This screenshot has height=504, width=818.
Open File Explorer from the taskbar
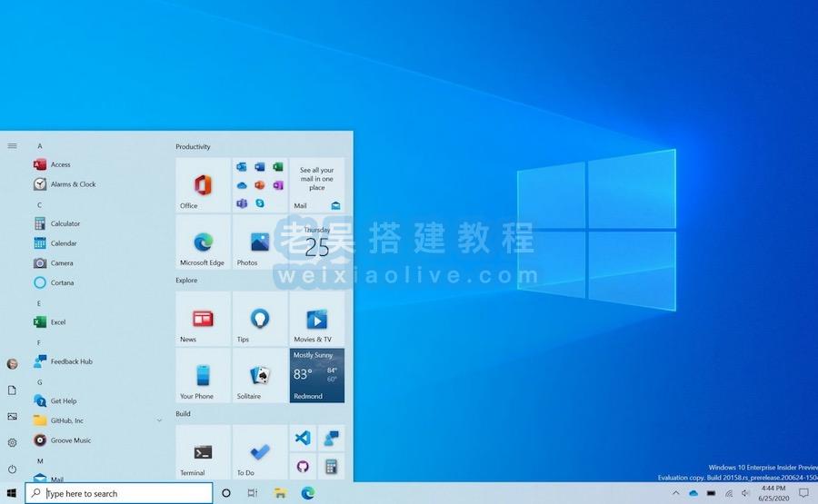click(280, 493)
